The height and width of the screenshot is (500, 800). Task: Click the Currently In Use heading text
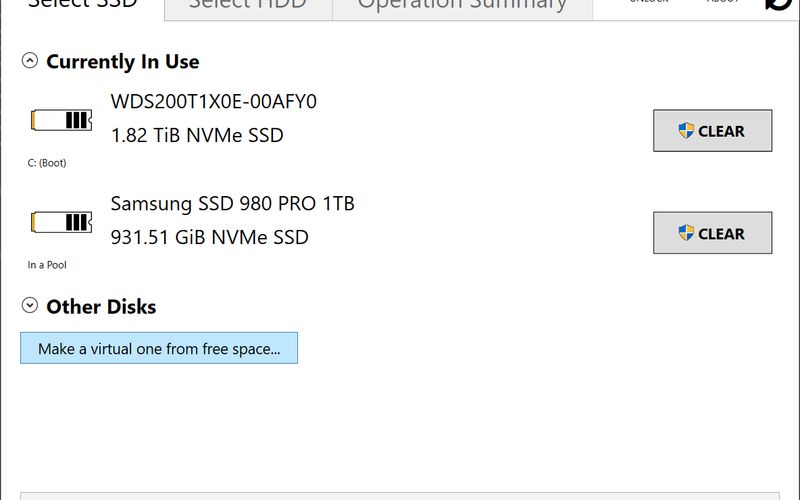click(122, 62)
